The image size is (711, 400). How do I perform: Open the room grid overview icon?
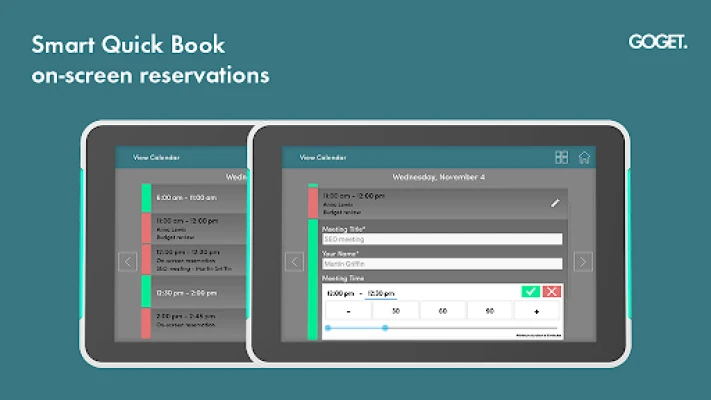coord(561,157)
